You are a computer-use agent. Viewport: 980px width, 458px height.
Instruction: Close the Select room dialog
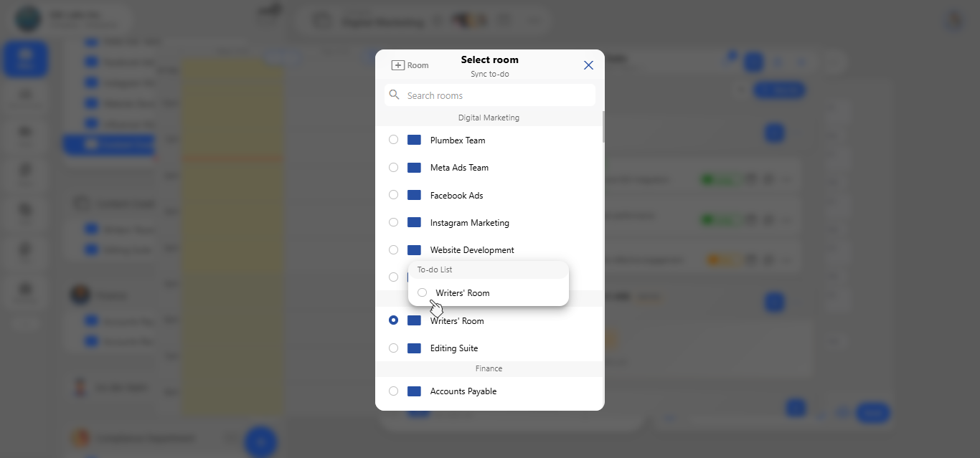[x=588, y=65]
